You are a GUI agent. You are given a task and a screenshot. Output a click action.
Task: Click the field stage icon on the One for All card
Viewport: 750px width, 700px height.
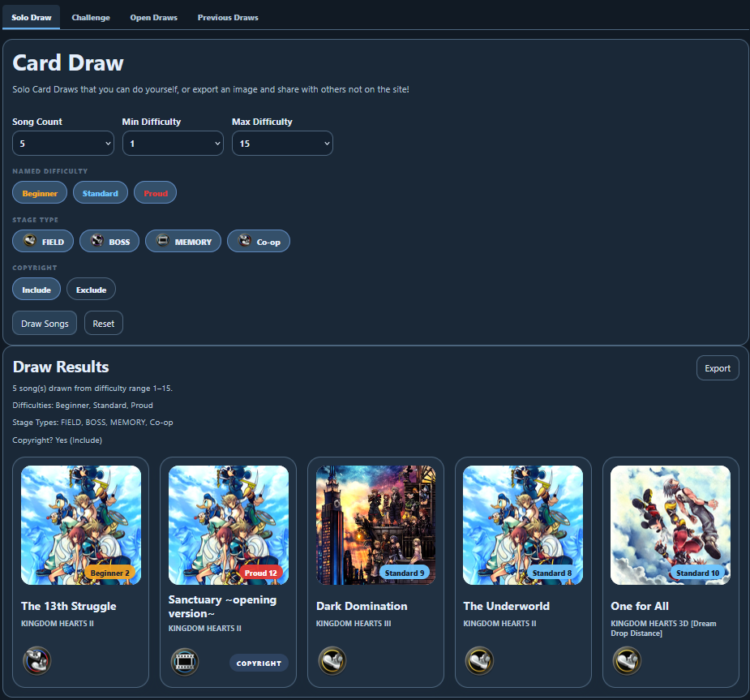627,661
